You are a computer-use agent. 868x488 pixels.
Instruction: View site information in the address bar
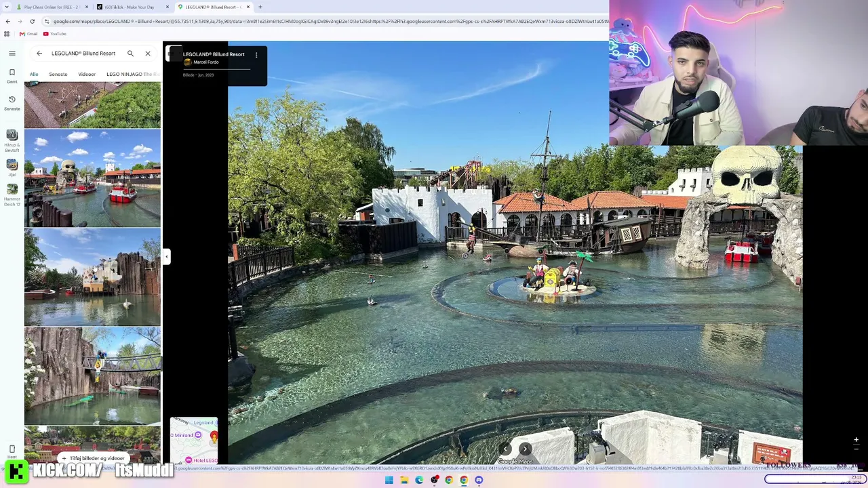47,21
